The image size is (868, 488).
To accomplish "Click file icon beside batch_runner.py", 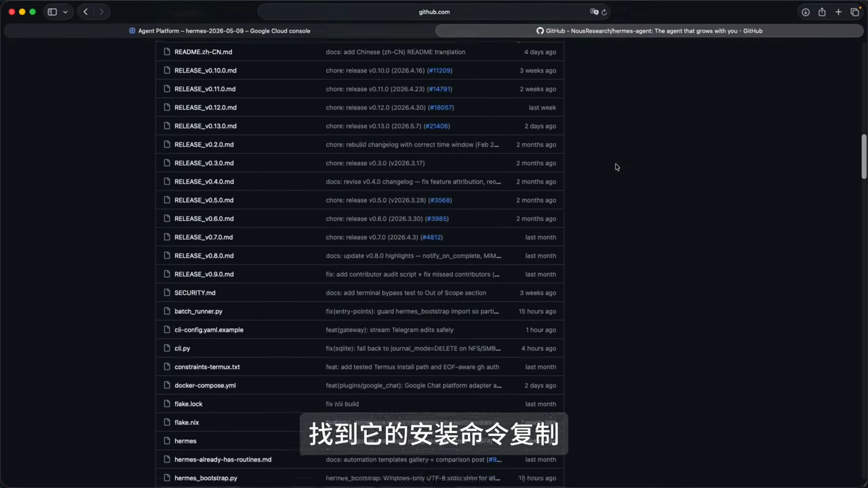I will pyautogui.click(x=166, y=311).
